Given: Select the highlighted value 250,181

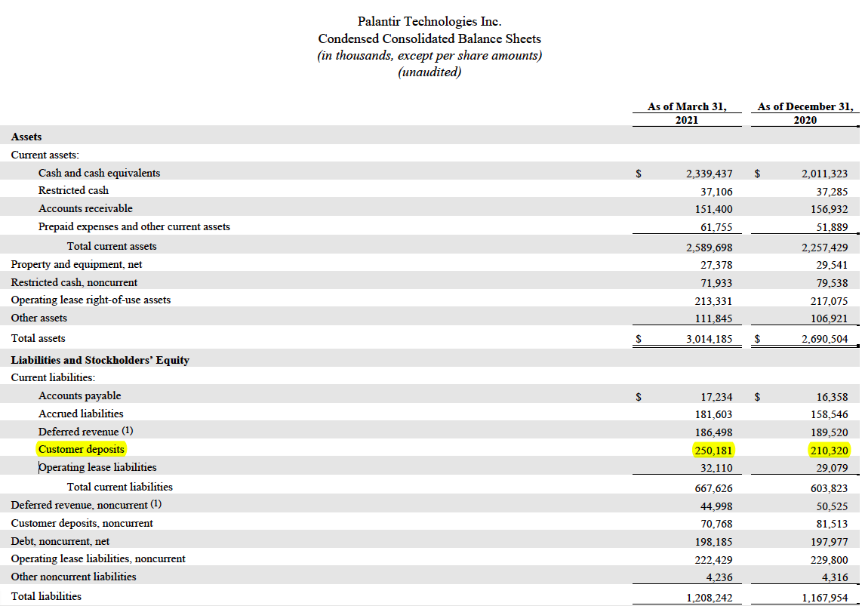Looking at the screenshot, I should (714, 450).
